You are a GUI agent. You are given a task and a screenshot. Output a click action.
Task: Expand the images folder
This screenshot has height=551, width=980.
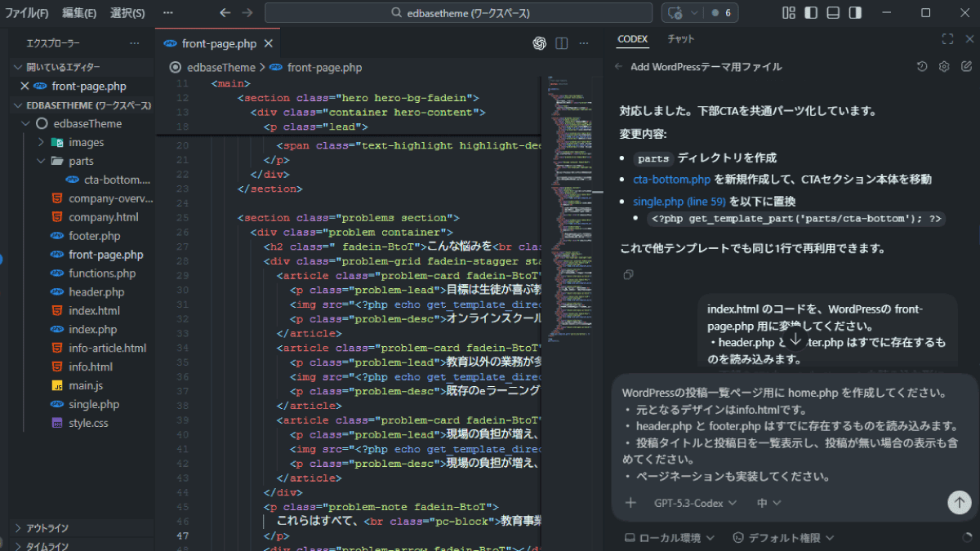coord(86,142)
